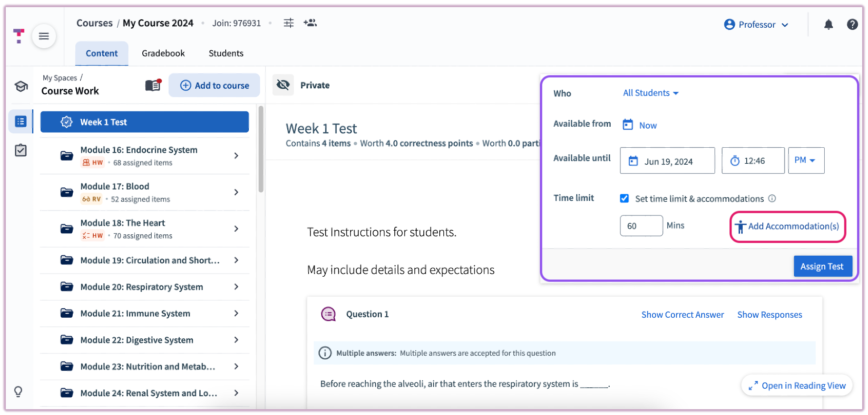868x415 pixels.
Task: Expand Module 21: Immune System chevron
Action: click(236, 313)
